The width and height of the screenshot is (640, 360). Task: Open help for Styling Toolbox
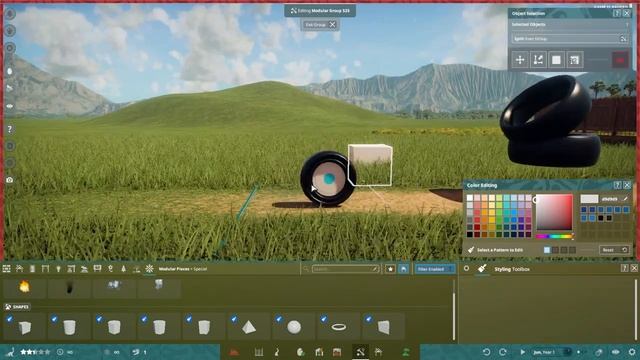click(624, 268)
